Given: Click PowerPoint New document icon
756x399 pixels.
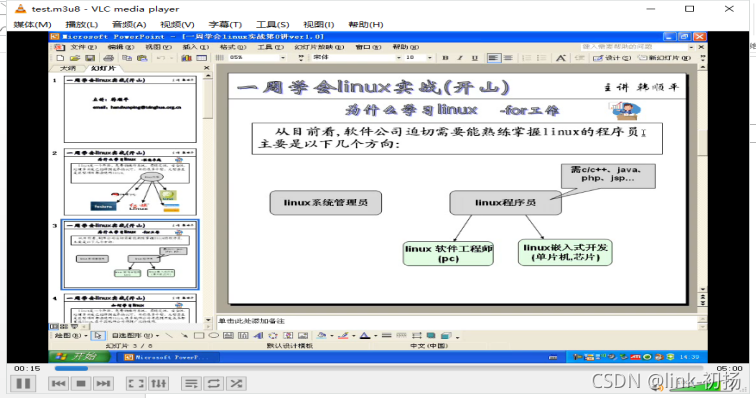Looking at the screenshot, I should click(x=60, y=58).
